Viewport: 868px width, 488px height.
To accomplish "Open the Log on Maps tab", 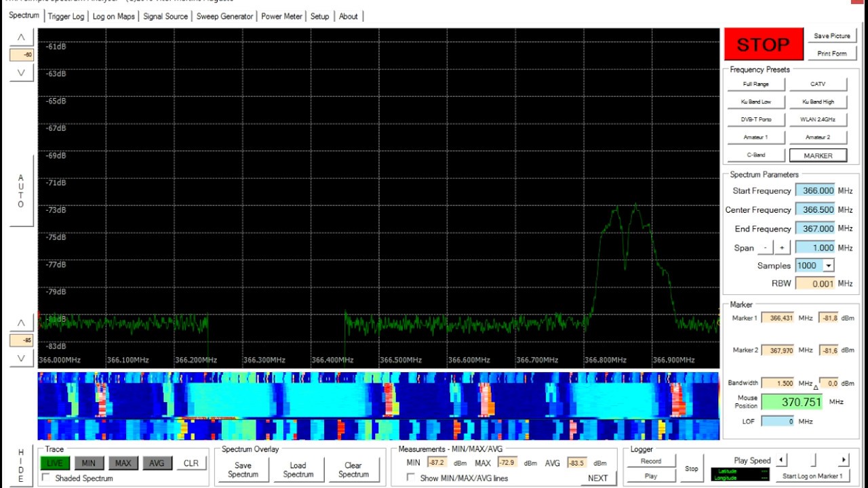I will click(x=113, y=16).
